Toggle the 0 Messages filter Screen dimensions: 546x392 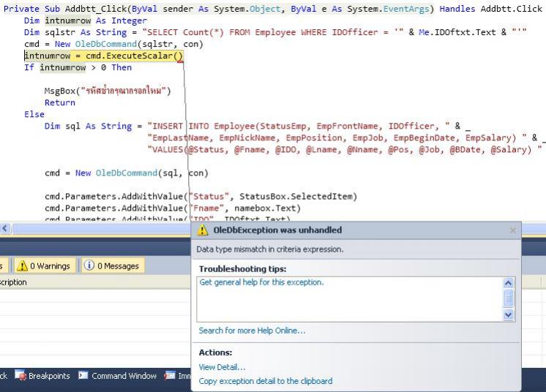pos(111,266)
